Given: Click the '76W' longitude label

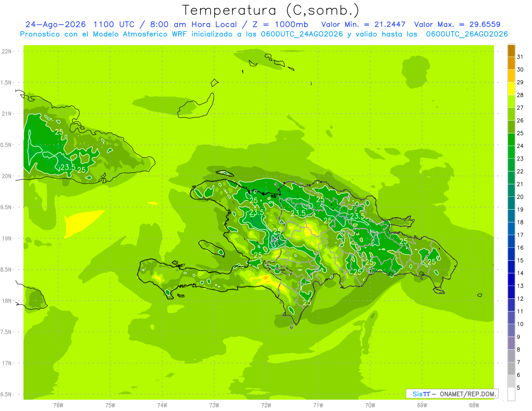Looking at the screenshot, I should click(58, 405).
